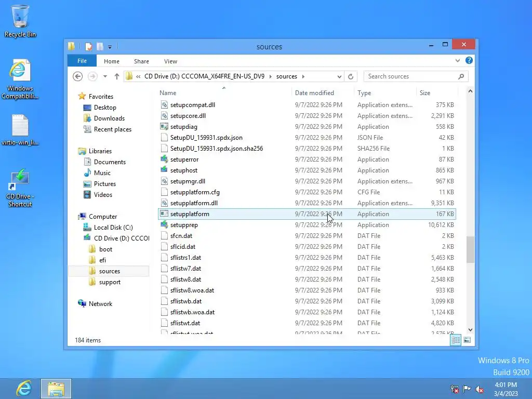This screenshot has width=532, height=399.
Task: Click the muted volume tray icon
Action: [480, 389]
